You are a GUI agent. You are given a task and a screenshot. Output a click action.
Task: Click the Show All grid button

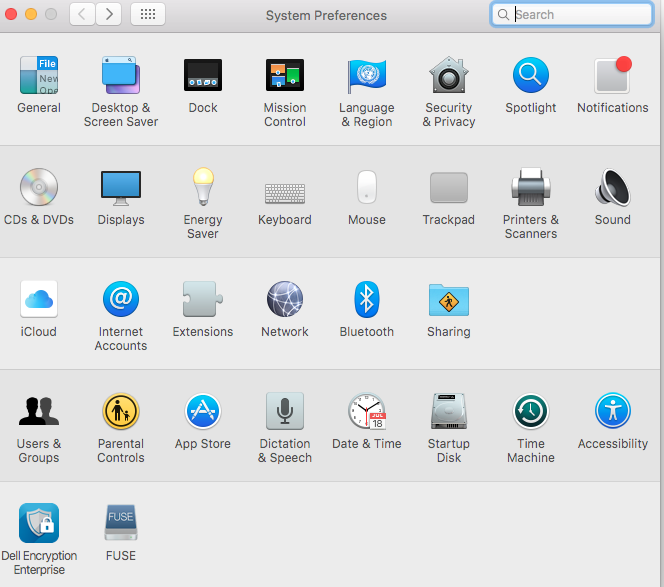(x=148, y=15)
